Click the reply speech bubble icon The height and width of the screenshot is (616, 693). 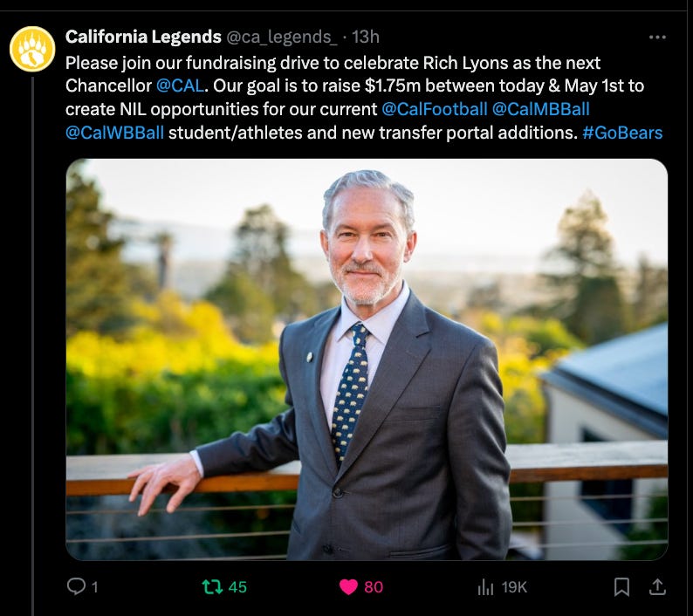(76, 587)
